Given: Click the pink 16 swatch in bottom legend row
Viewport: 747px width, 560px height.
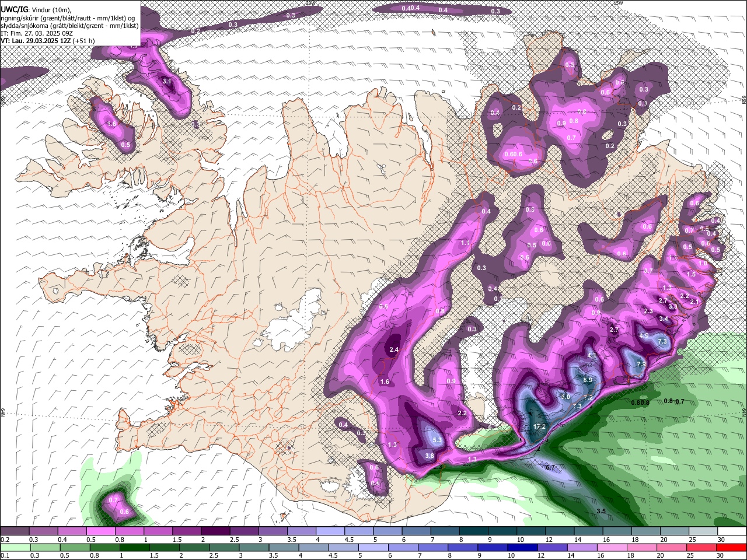Looking at the screenshot, I should click(612, 548).
